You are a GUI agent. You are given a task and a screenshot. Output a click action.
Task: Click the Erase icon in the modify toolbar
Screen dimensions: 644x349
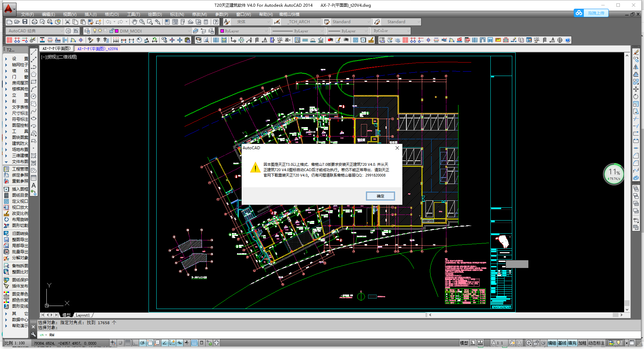click(636, 52)
